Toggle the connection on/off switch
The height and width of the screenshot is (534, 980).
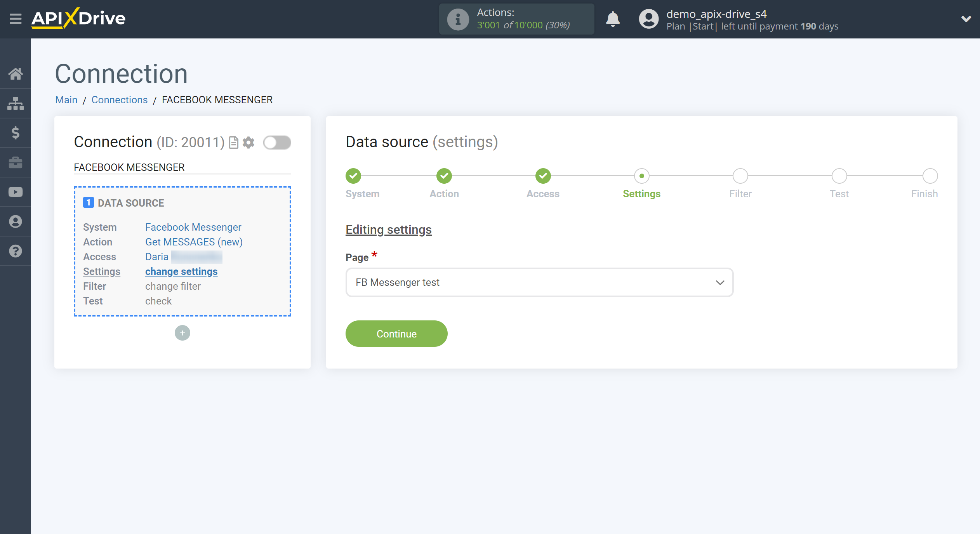tap(277, 143)
